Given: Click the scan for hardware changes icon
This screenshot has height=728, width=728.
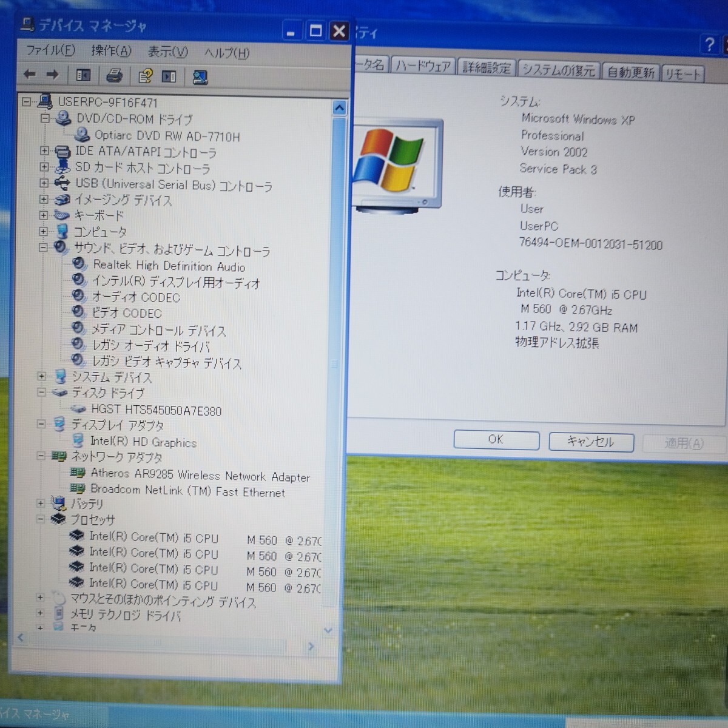Looking at the screenshot, I should point(200,77).
